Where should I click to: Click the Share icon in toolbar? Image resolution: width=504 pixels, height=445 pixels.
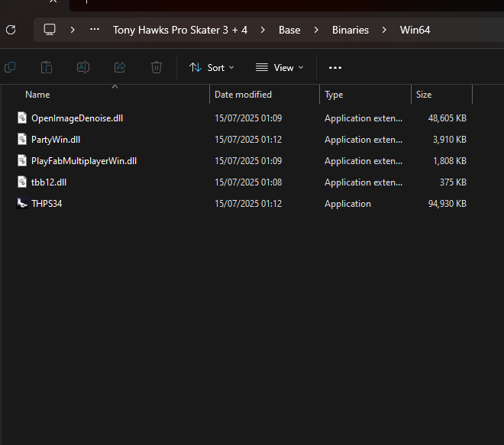[x=120, y=67]
